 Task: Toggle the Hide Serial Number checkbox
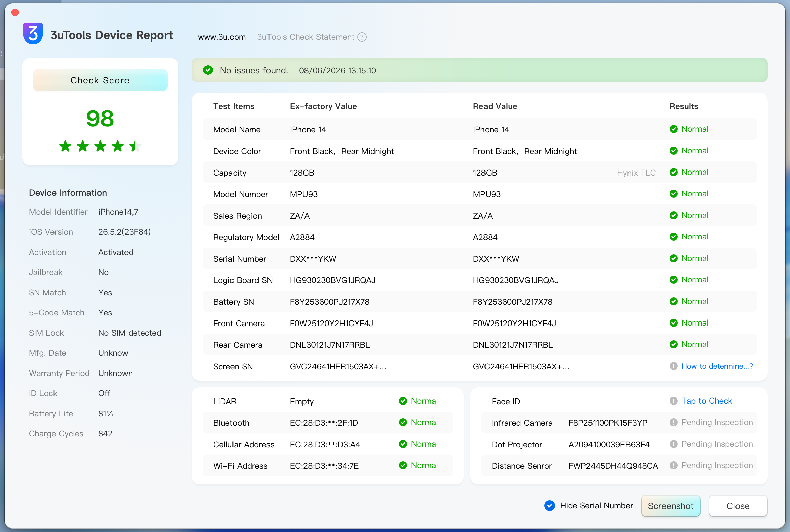click(550, 506)
